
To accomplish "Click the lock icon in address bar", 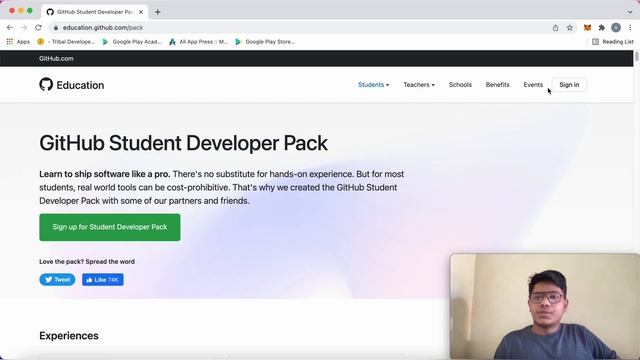I will coord(56,28).
